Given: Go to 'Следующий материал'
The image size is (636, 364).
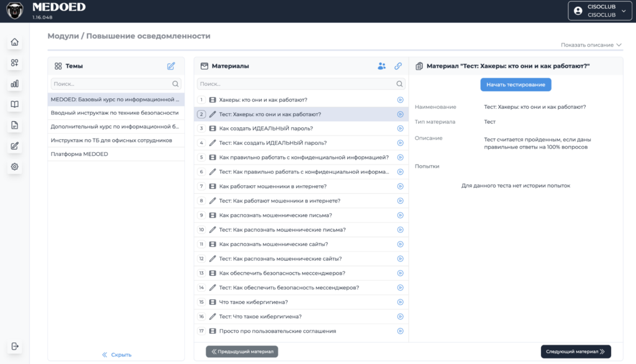Looking at the screenshot, I should [x=576, y=352].
